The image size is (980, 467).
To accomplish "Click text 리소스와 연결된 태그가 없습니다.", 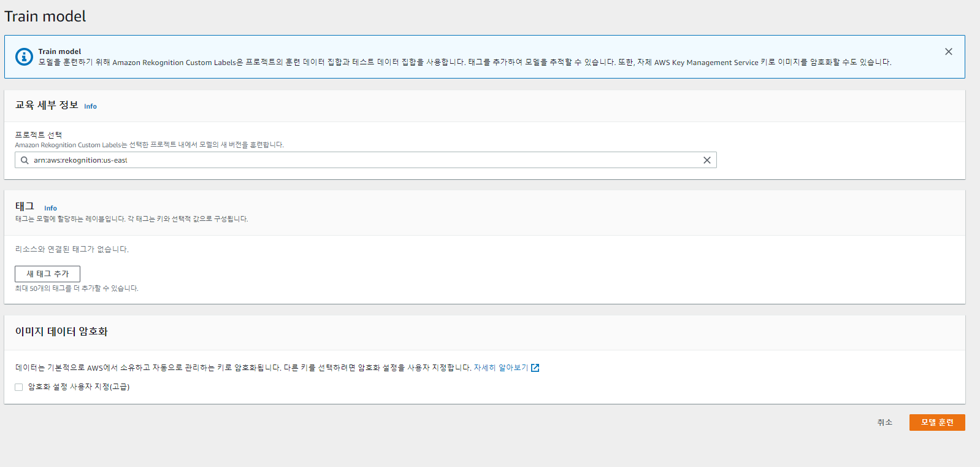I will click(x=72, y=249).
